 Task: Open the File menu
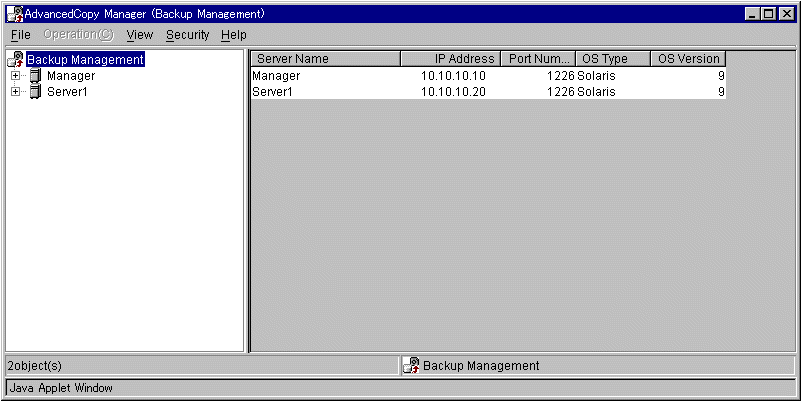point(20,35)
